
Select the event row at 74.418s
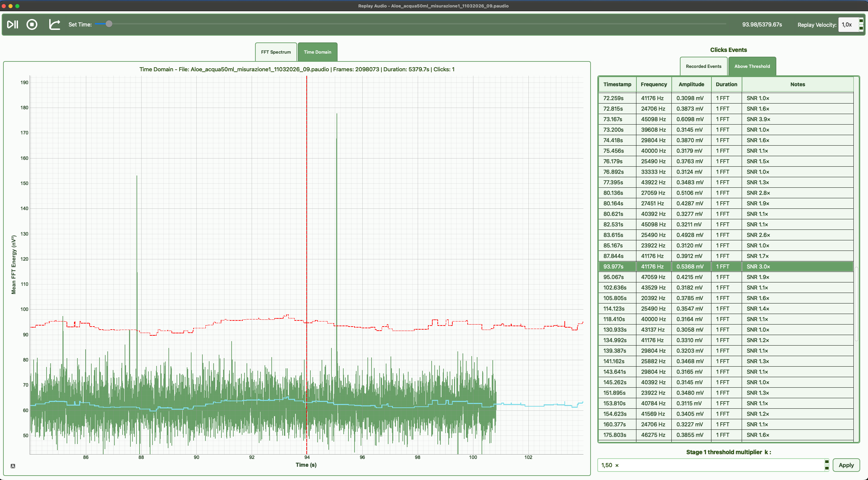[x=726, y=140]
